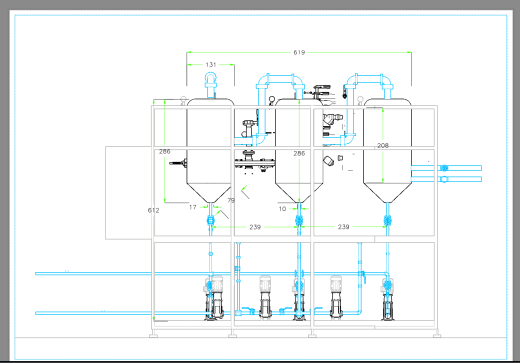
Task: Click the 286 dimension left of first tank
Action: click(x=165, y=151)
